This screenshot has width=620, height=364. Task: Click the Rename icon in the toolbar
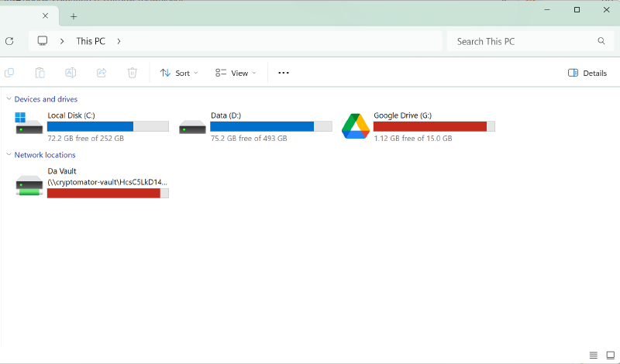pos(71,73)
